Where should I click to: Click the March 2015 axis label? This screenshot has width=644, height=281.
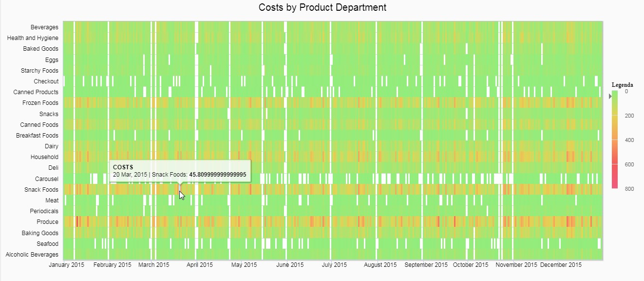pos(154,265)
